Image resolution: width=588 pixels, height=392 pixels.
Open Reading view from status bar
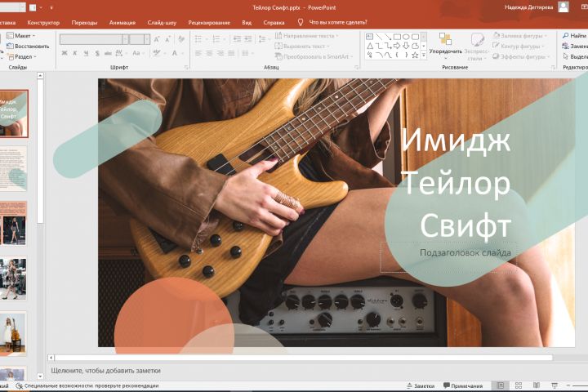pyautogui.click(x=537, y=385)
